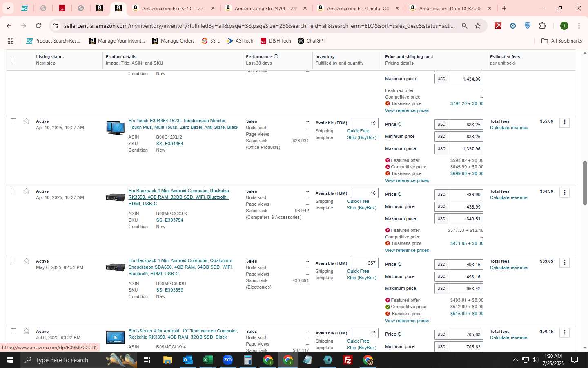588x368 pixels.
Task: Open new tab with plus button
Action: (x=504, y=8)
